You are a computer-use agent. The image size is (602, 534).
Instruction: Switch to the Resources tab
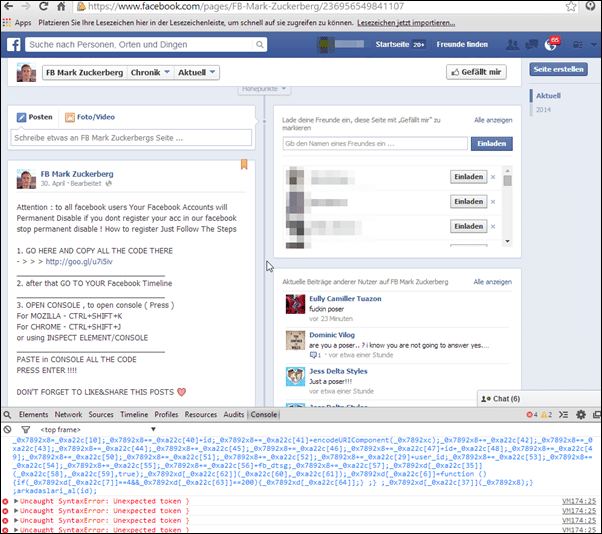point(201,415)
